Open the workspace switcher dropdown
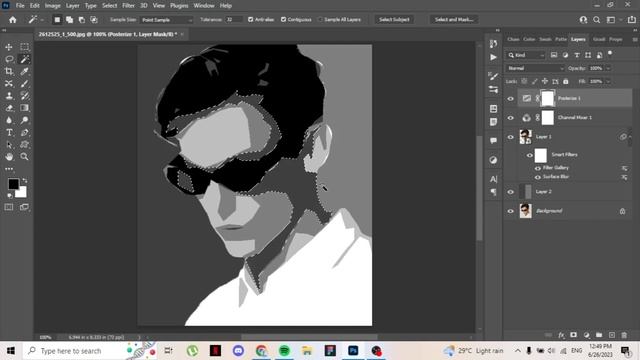Screen dimensions: 640x360 tap(613, 20)
